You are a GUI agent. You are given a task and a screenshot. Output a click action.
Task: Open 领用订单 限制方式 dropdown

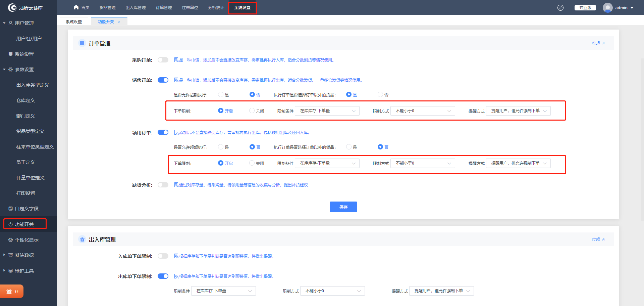click(423, 163)
